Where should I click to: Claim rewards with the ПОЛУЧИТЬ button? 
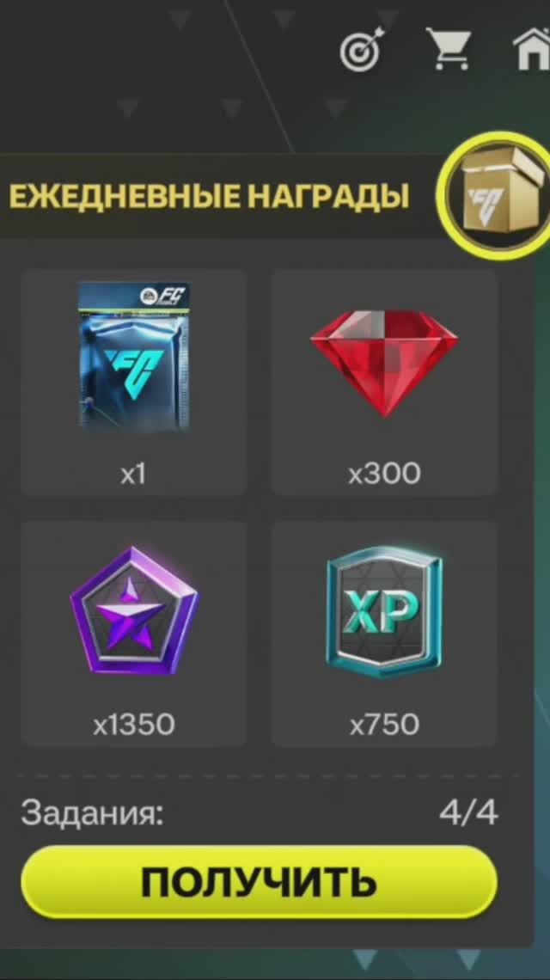[260, 882]
